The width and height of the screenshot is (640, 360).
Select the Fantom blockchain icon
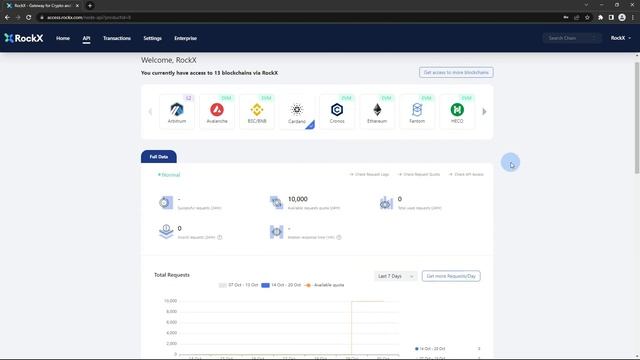[x=417, y=111]
